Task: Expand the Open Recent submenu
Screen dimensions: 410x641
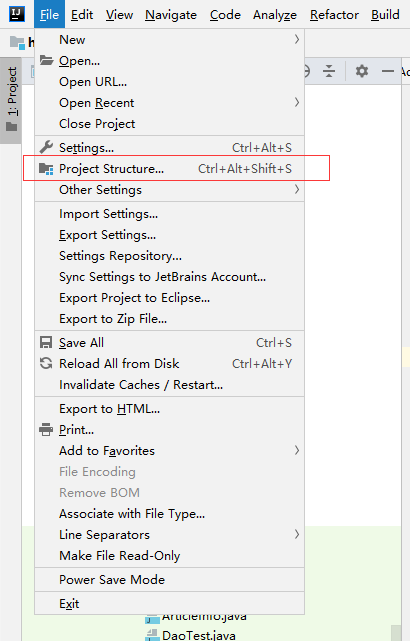Action: (x=297, y=102)
